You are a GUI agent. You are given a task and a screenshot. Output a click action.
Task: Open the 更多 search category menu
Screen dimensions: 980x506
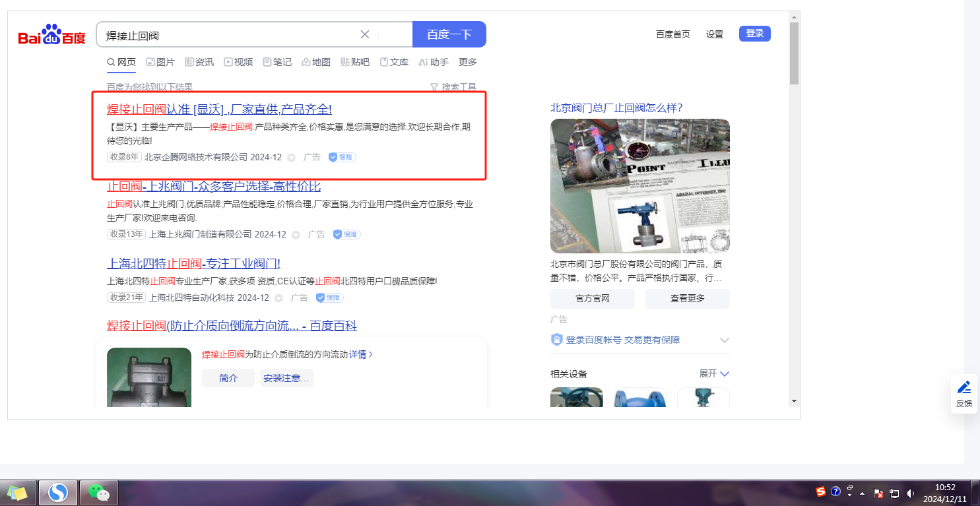(x=468, y=62)
